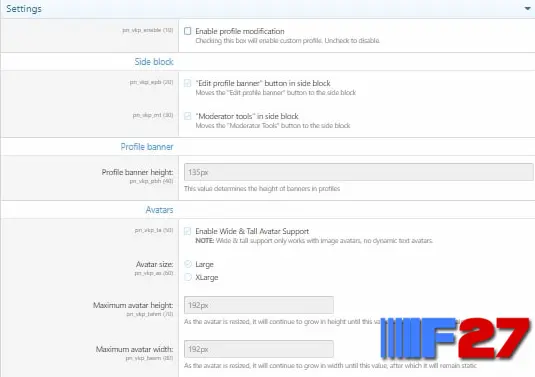Click the "Avatar size:" label
The height and width of the screenshot is (377, 535).
[155, 264]
